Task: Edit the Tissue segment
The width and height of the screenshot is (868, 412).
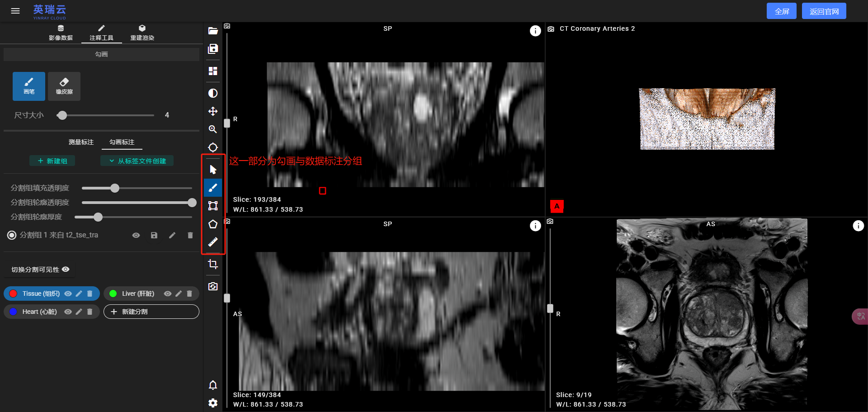Action: [x=79, y=294]
